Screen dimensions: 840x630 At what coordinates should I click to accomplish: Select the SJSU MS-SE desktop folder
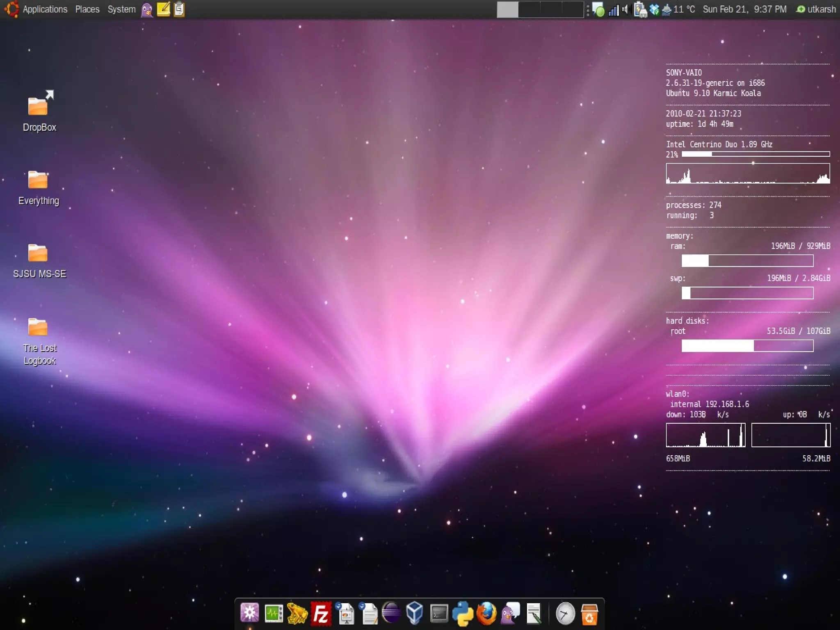coord(38,253)
